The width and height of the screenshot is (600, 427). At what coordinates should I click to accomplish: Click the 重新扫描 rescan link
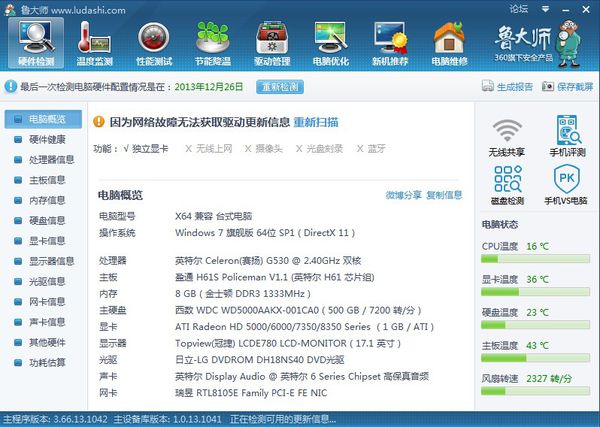(315, 122)
